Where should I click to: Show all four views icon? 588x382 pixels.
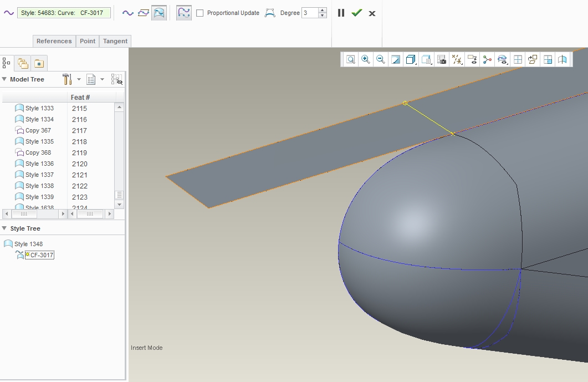(x=518, y=60)
